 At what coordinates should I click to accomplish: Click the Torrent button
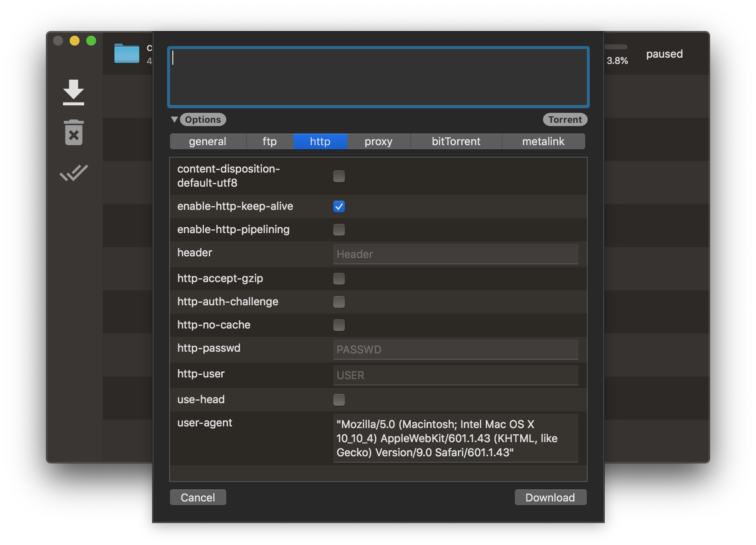click(x=565, y=119)
